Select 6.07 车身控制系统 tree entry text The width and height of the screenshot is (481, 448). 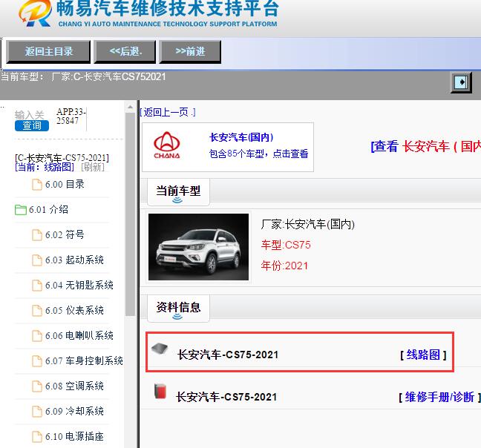click(84, 360)
